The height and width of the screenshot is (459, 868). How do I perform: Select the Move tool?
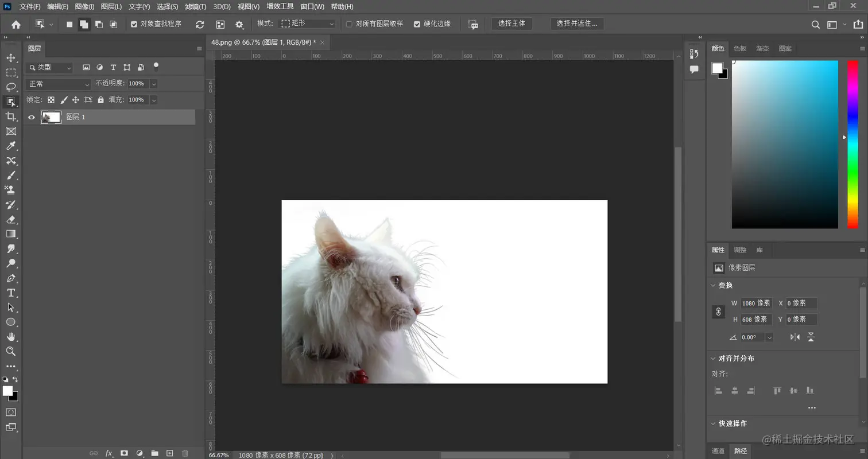[11, 59]
